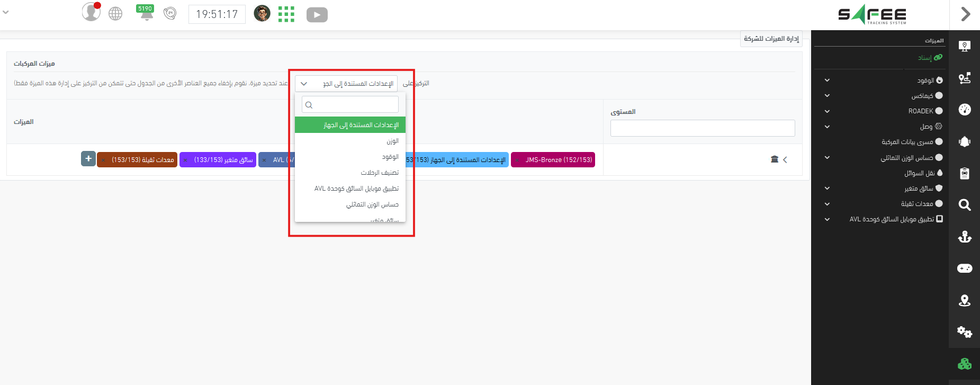Click the plus button to add feature
This screenshot has height=385, width=980.
88,158
